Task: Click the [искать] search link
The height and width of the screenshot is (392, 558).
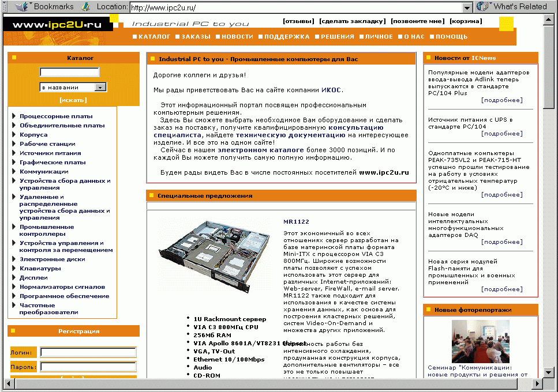Action: coord(73,100)
